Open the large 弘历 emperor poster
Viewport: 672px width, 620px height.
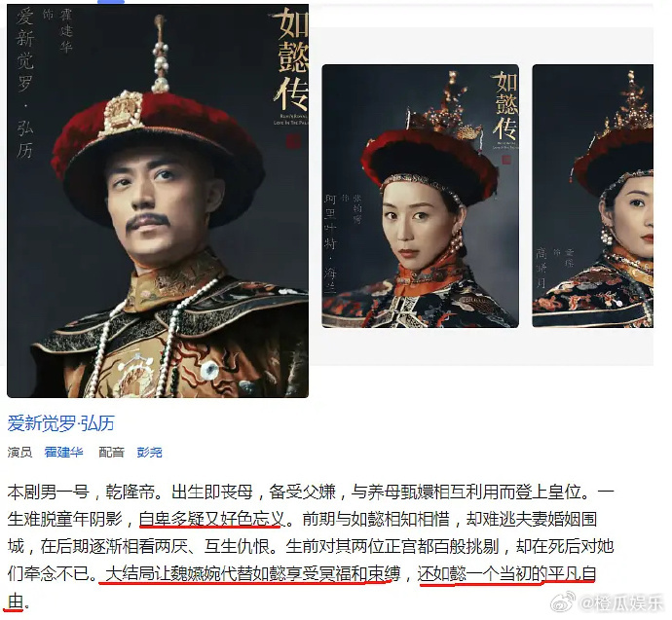pos(158,201)
